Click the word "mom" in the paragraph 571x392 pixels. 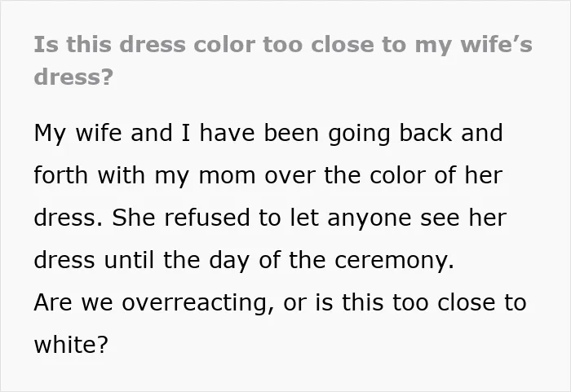tap(227, 177)
